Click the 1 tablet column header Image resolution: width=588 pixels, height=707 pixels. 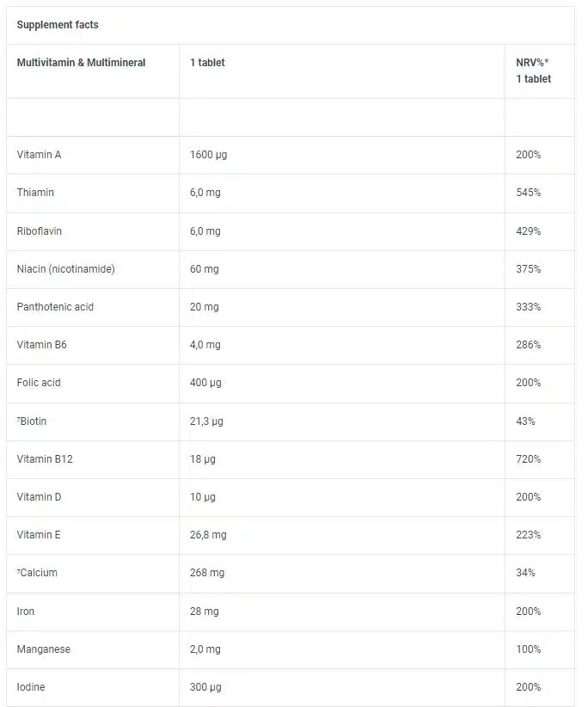click(207, 63)
